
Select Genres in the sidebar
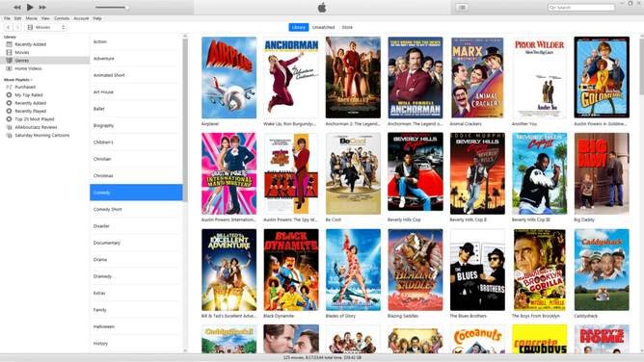pos(44,61)
